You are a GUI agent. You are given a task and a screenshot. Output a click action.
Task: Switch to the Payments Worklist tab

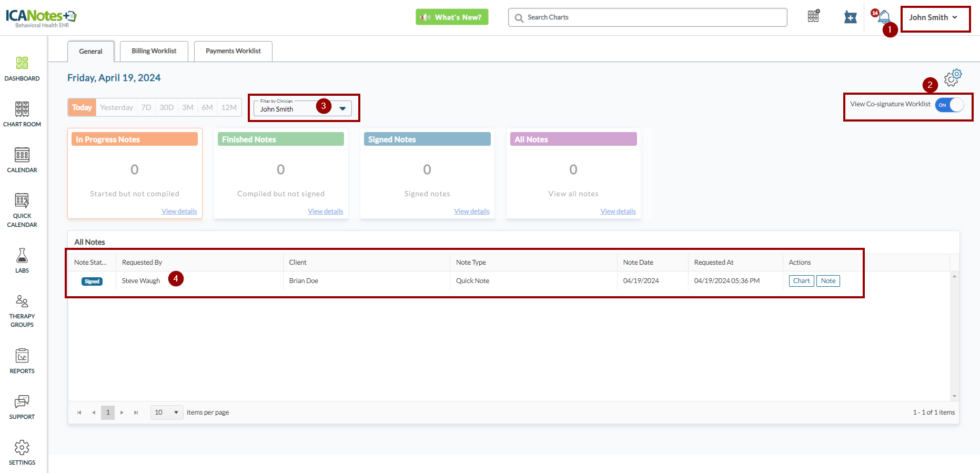tap(233, 51)
